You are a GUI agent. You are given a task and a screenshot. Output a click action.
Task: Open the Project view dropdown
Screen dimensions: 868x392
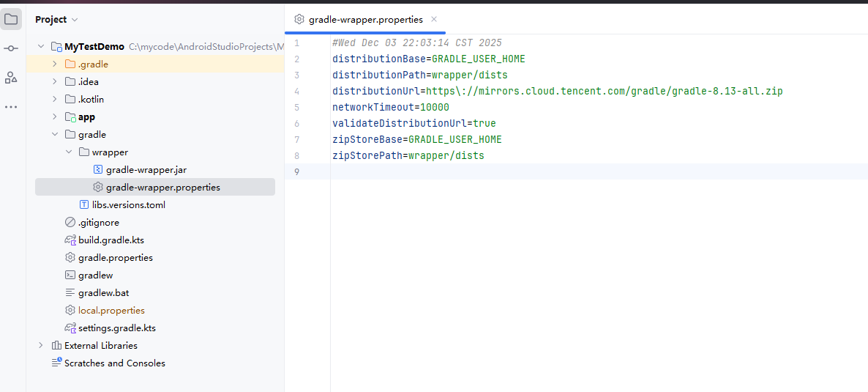(56, 19)
